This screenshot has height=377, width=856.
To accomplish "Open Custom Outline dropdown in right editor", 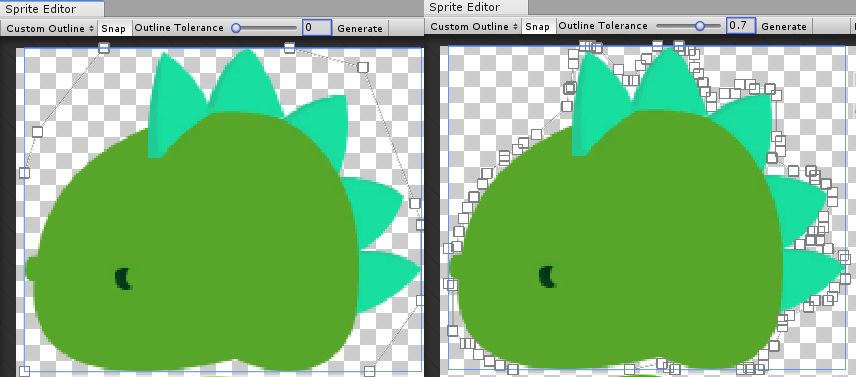I will coord(474,26).
